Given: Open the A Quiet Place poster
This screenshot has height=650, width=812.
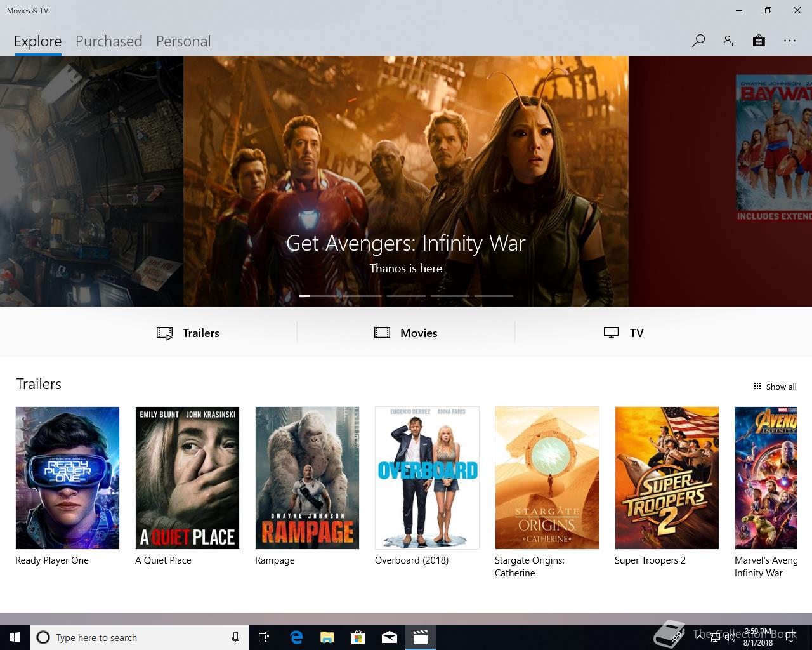Looking at the screenshot, I should point(187,478).
